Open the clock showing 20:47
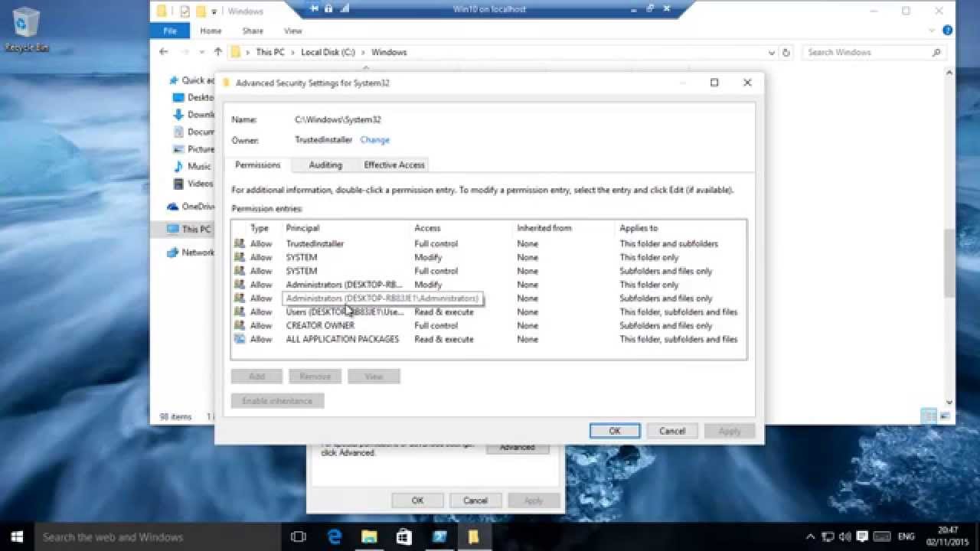The image size is (980, 551). [949, 536]
